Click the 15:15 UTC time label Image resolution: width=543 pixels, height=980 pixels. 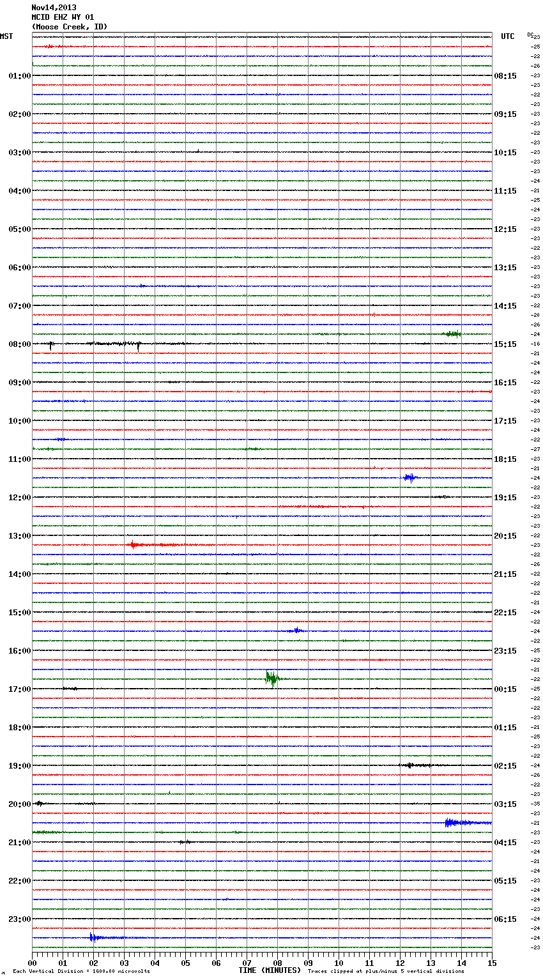tap(505, 344)
